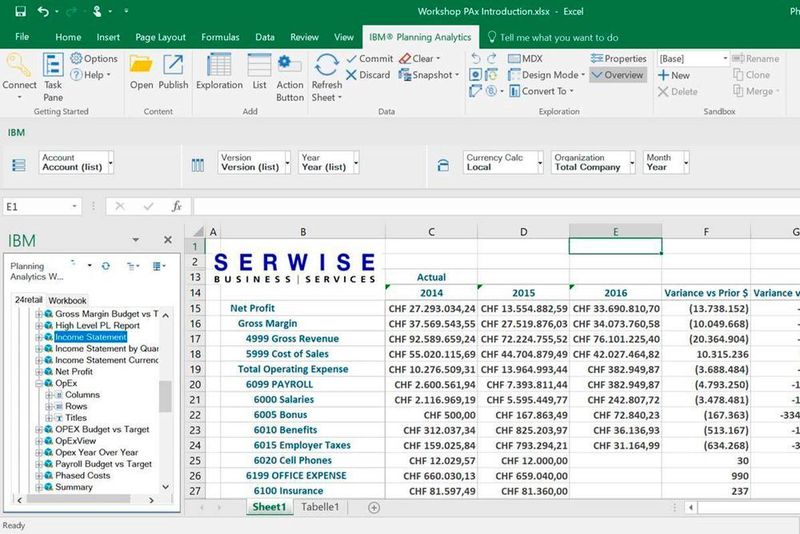Open the Data ribbon tab

pyautogui.click(x=265, y=37)
